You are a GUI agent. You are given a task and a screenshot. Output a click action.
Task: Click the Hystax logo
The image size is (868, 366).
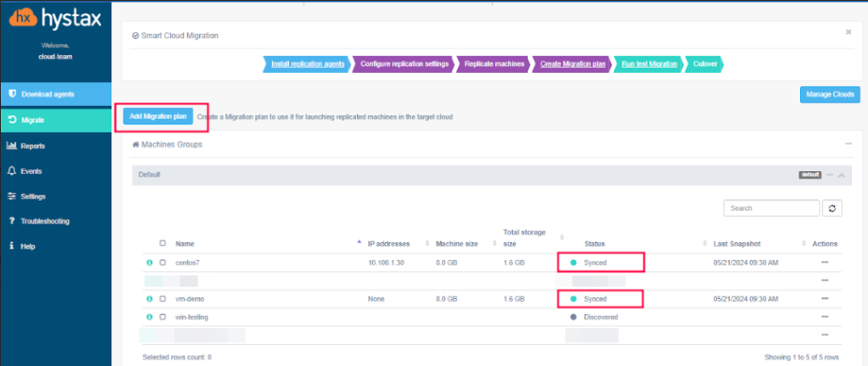(x=54, y=18)
